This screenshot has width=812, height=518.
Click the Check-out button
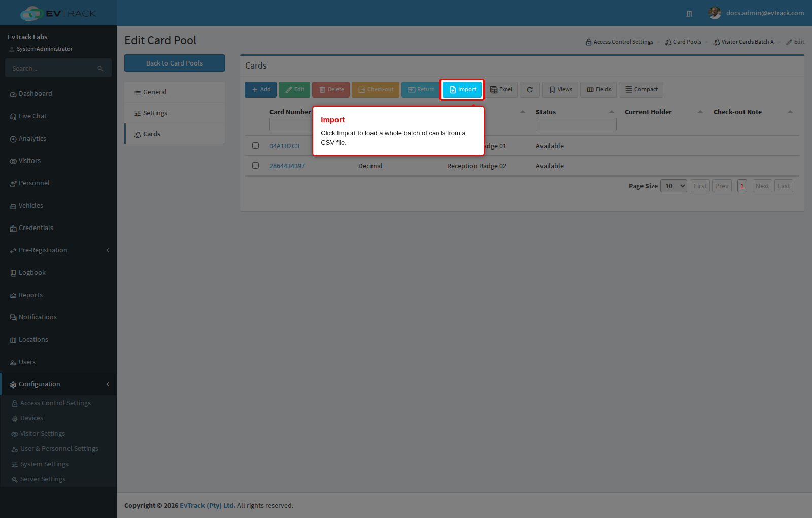(376, 90)
